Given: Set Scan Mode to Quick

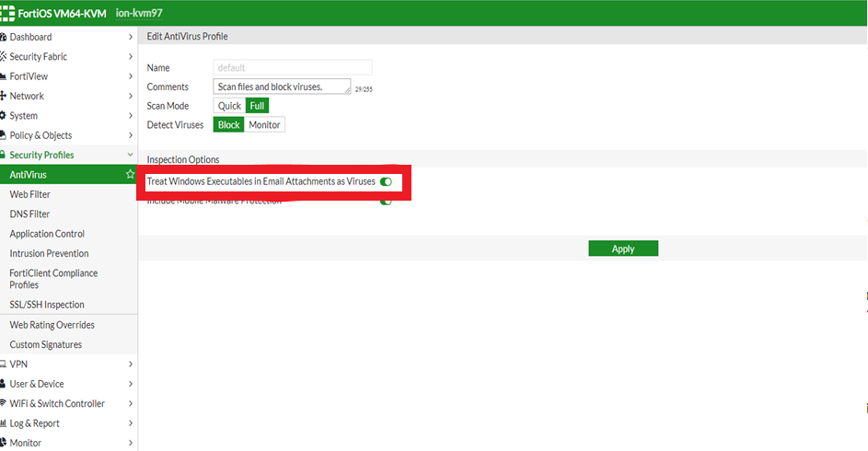Looking at the screenshot, I should (229, 106).
